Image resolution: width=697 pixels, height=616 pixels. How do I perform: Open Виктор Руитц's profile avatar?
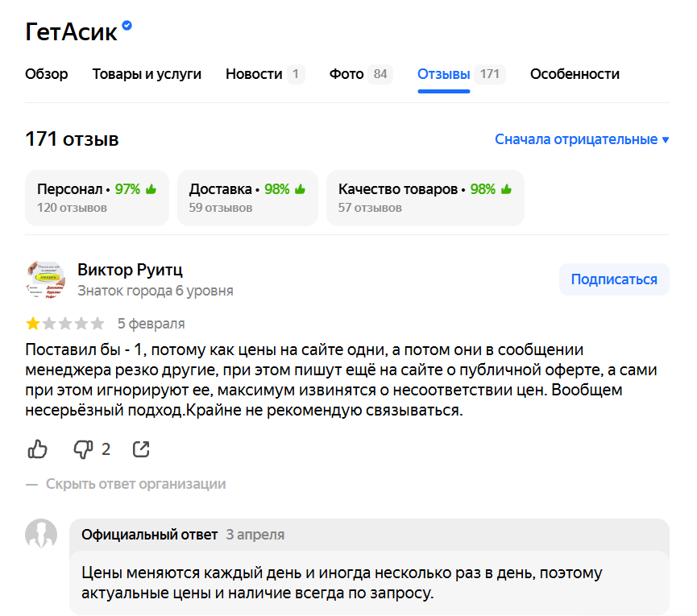[x=46, y=279]
